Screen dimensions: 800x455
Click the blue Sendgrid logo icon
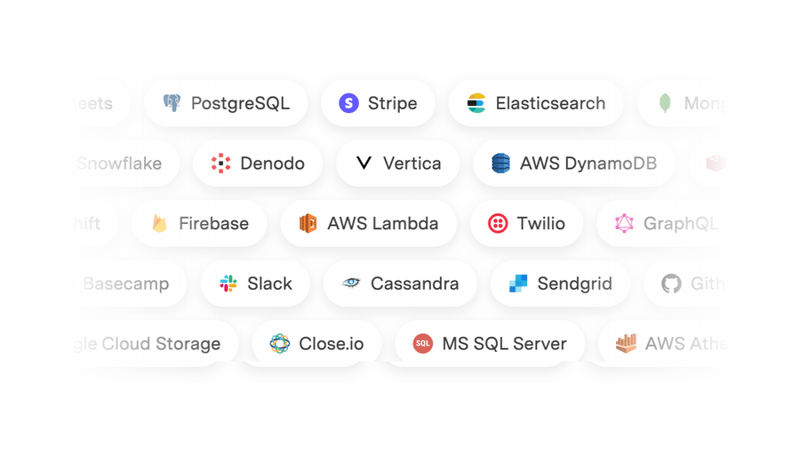518,283
